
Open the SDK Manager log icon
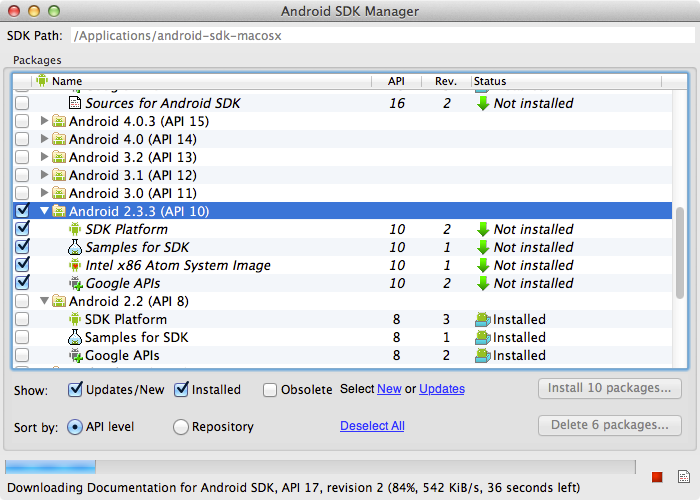point(683,476)
